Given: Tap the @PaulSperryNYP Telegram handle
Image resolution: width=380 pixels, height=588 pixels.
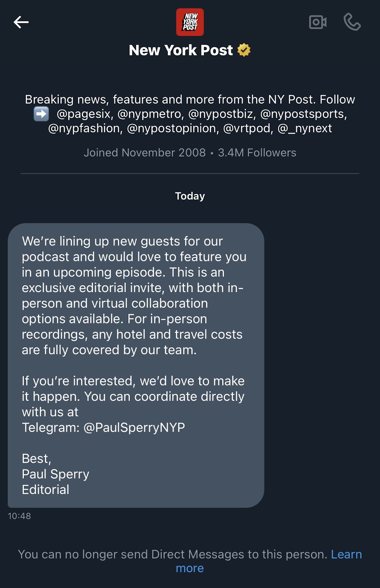Looking at the screenshot, I should click(x=134, y=427).
